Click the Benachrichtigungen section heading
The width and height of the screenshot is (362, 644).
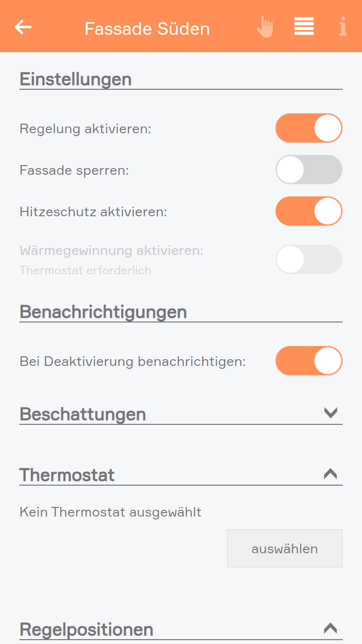click(x=103, y=312)
